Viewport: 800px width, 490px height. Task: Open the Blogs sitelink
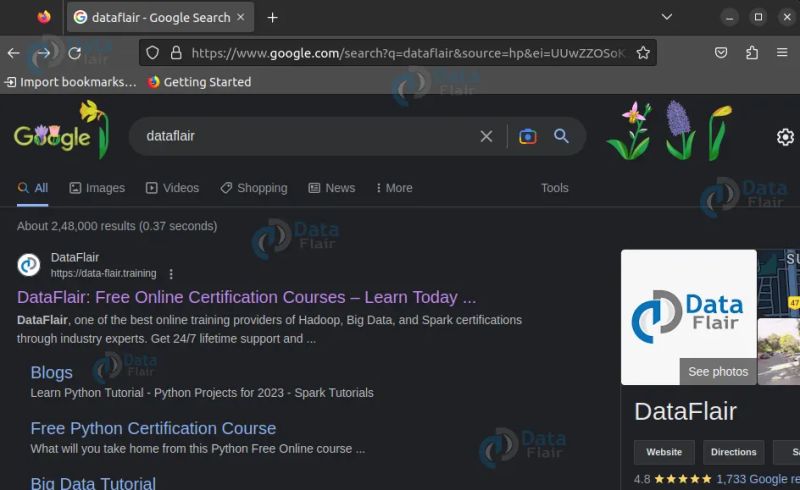(x=52, y=373)
